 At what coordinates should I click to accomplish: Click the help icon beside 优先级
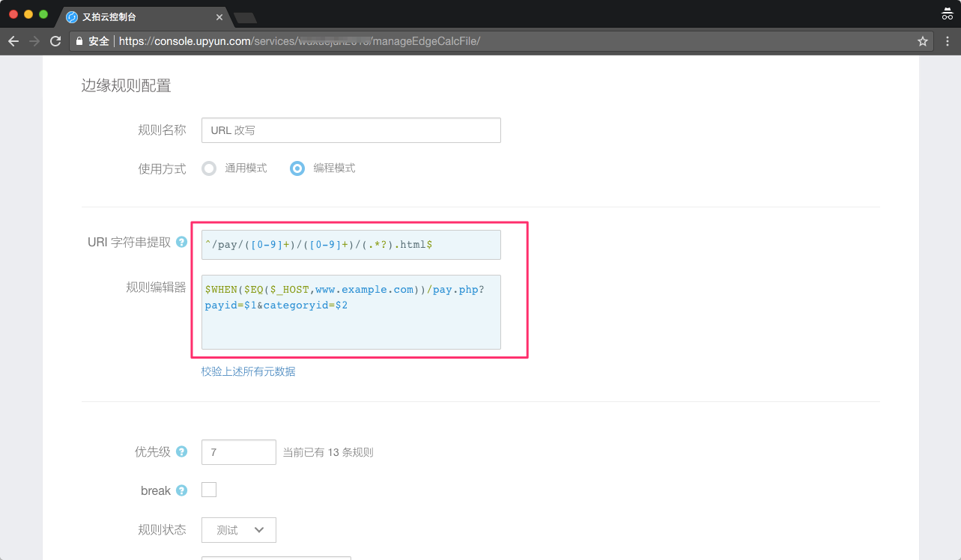click(x=181, y=452)
